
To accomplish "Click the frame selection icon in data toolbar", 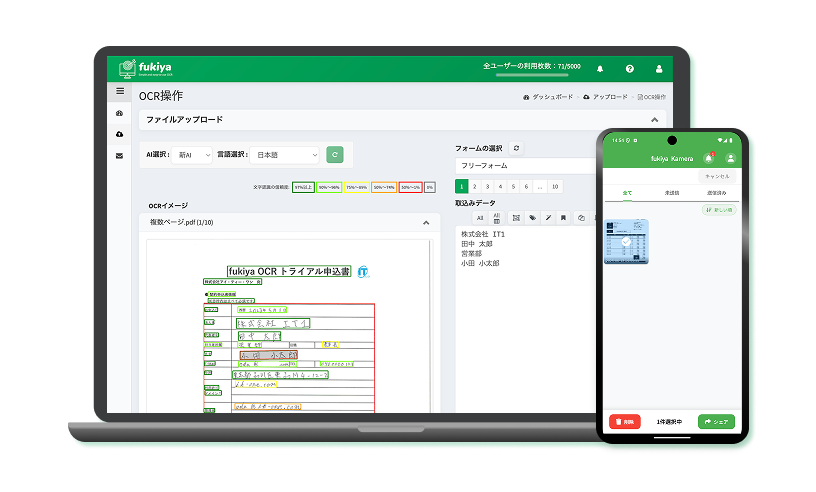I will point(516,218).
